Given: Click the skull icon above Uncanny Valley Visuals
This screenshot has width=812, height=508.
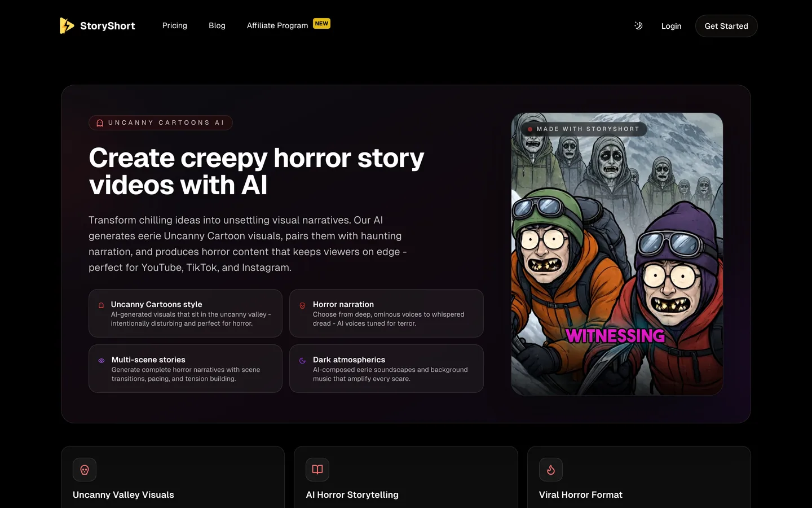Looking at the screenshot, I should coord(85,470).
